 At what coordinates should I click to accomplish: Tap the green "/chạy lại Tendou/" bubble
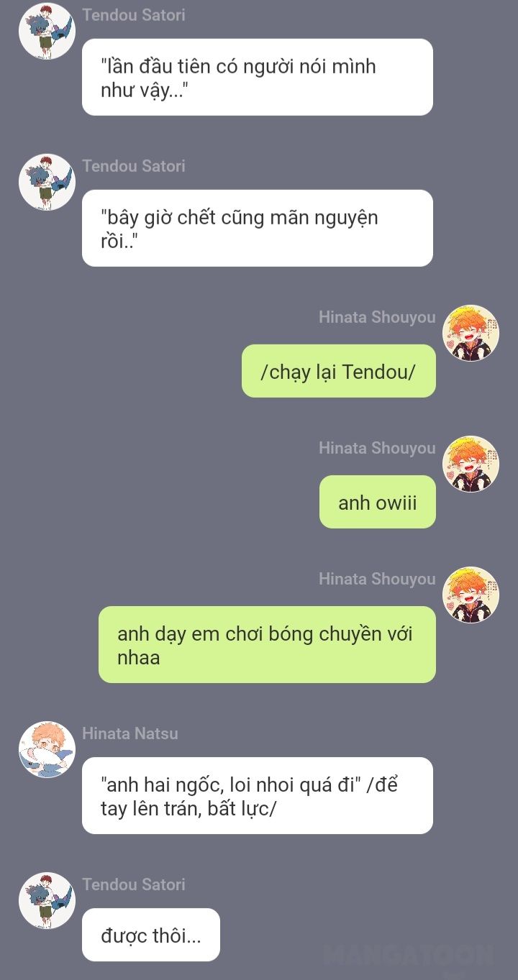(339, 371)
